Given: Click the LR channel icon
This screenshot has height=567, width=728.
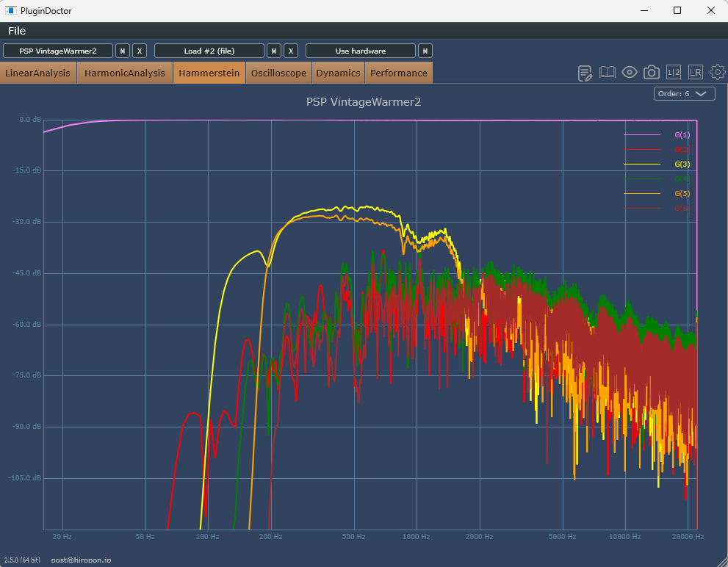Looking at the screenshot, I should (696, 72).
